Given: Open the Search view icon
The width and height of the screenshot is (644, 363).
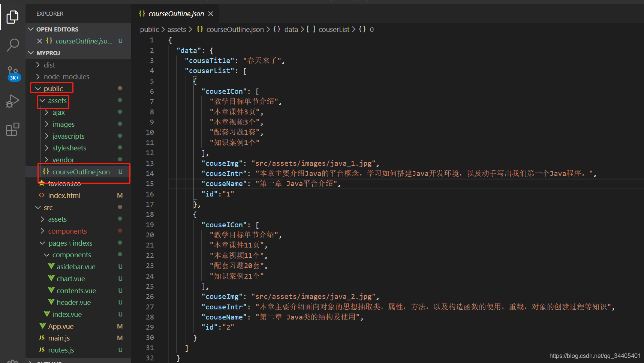Looking at the screenshot, I should 12,45.
